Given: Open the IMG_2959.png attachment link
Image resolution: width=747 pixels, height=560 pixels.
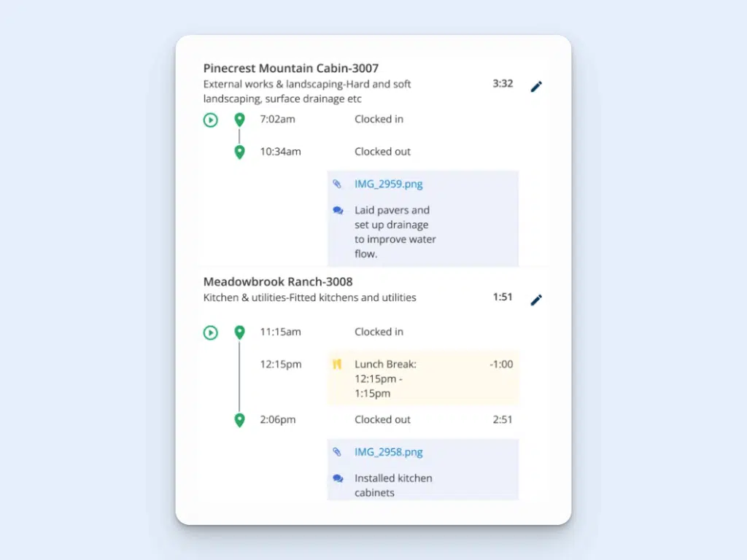Looking at the screenshot, I should click(x=388, y=184).
